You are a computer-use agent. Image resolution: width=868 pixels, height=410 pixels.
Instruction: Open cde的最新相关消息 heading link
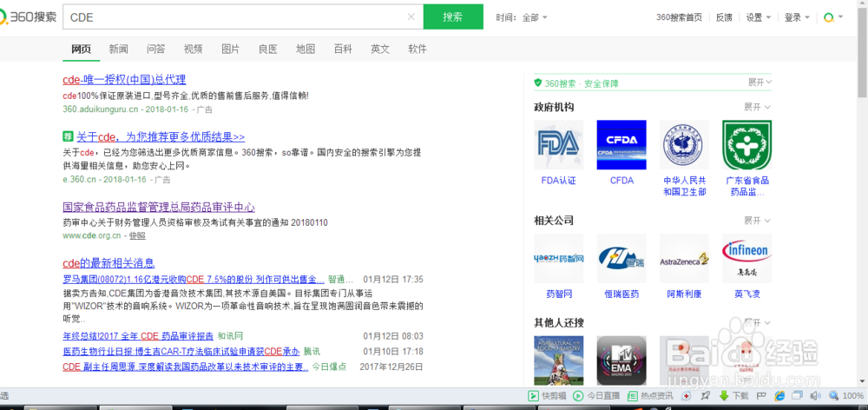tap(108, 263)
